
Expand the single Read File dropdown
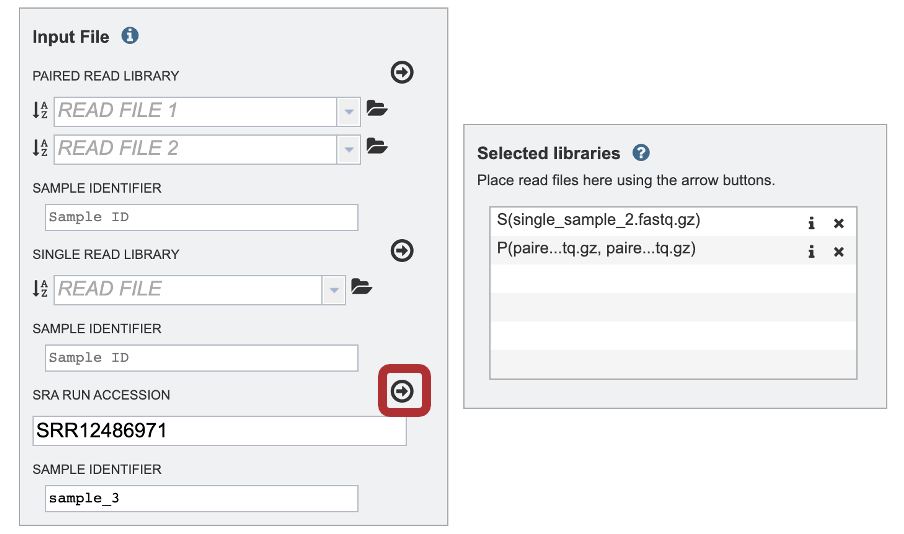click(x=334, y=290)
